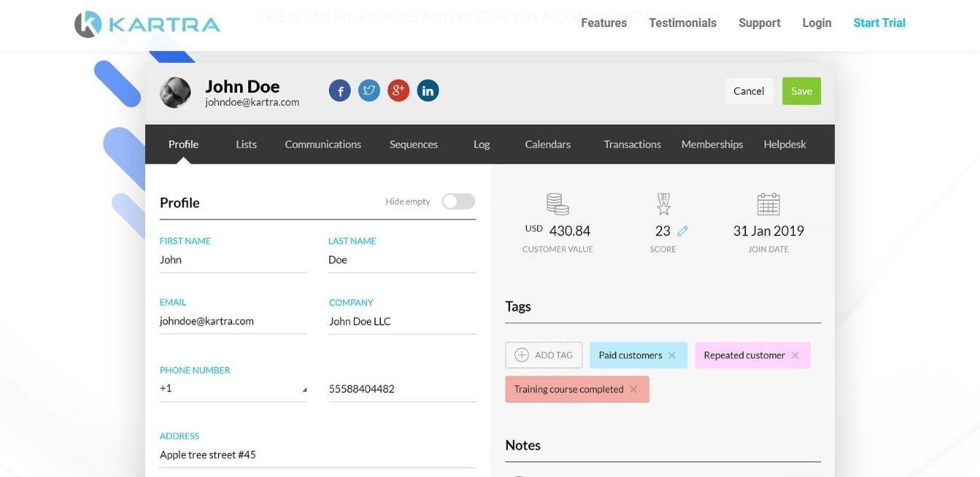Open the Communications tab
This screenshot has width=980, height=477.
323,144
